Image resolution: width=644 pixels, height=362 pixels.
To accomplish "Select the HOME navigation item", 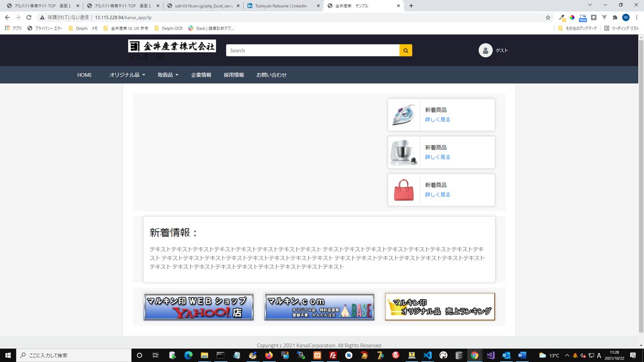I will (84, 75).
